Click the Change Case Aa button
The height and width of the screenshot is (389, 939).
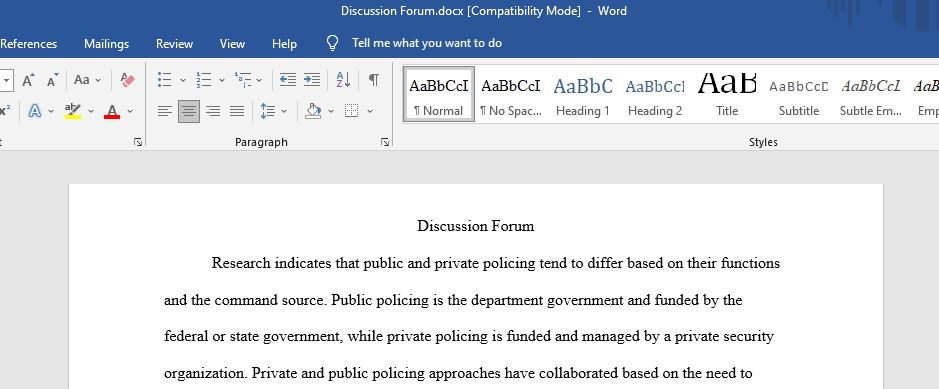point(82,80)
